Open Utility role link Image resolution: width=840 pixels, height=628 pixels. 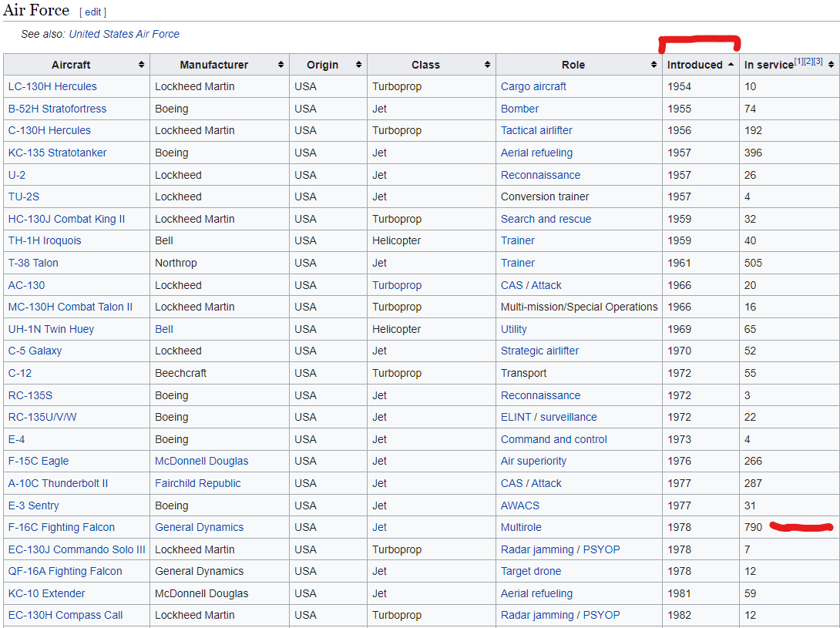tap(514, 330)
